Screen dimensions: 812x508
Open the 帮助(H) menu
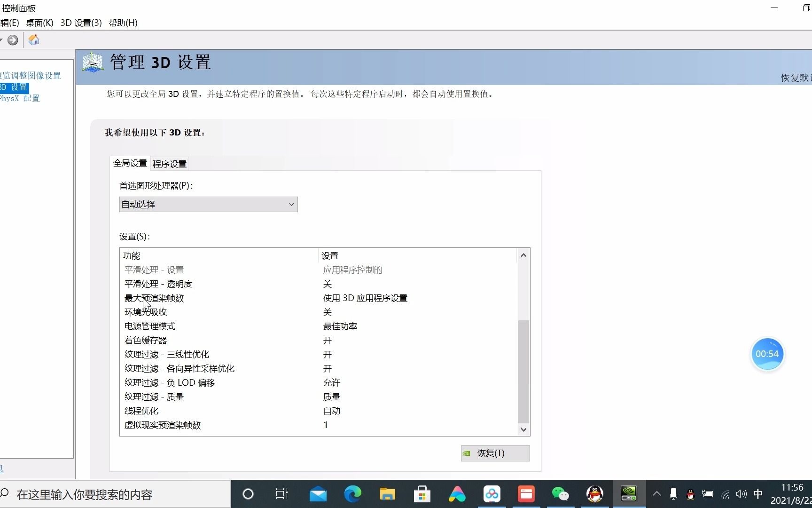122,23
